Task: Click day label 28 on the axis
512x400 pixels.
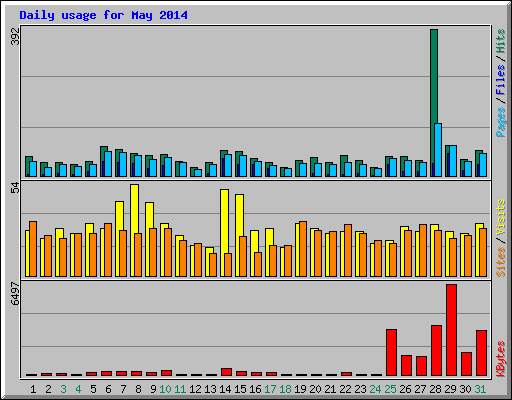Action: point(435,389)
